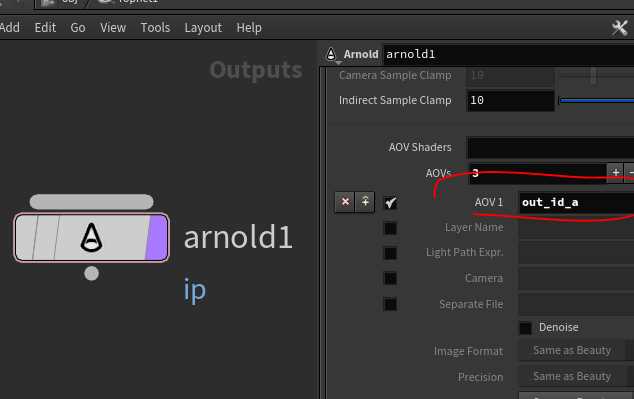Remove AOV 1 with the red X button
Image resolution: width=634 pixels, height=399 pixels.
(x=345, y=202)
